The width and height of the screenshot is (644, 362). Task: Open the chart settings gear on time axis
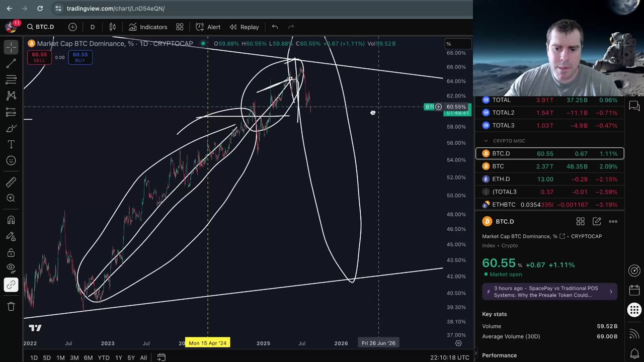point(458,343)
